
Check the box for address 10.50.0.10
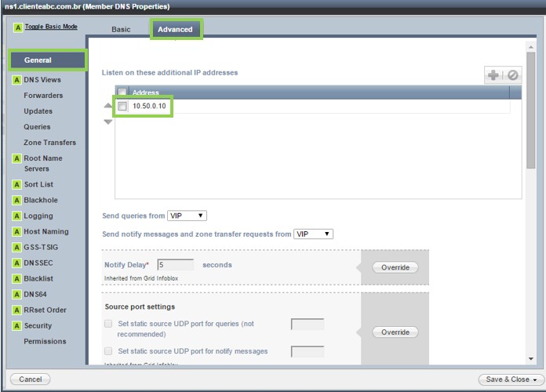point(122,106)
